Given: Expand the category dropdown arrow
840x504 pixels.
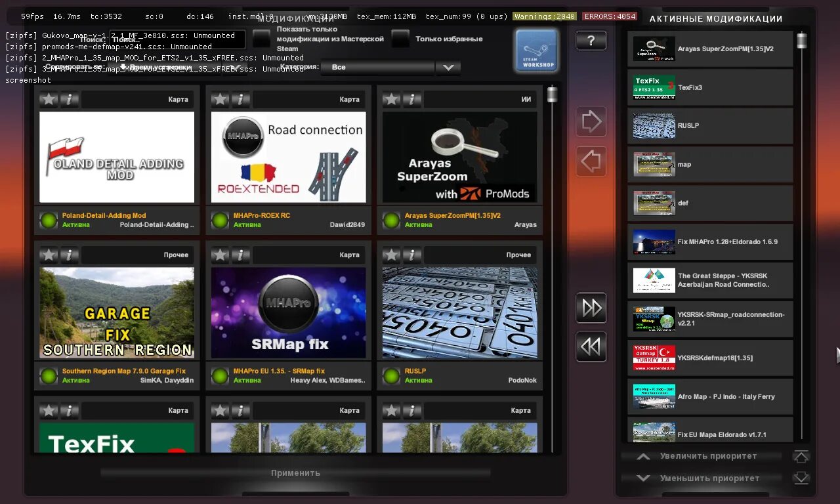Looking at the screenshot, I should click(448, 68).
